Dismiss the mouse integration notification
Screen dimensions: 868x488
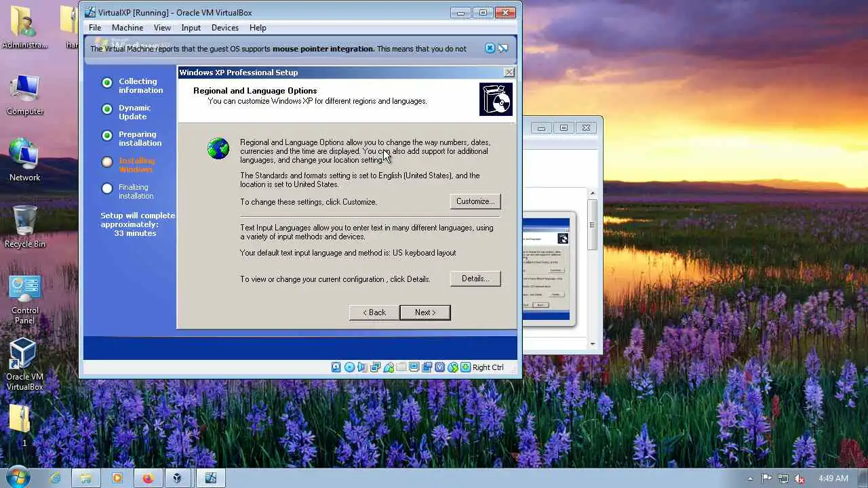pyautogui.click(x=490, y=48)
